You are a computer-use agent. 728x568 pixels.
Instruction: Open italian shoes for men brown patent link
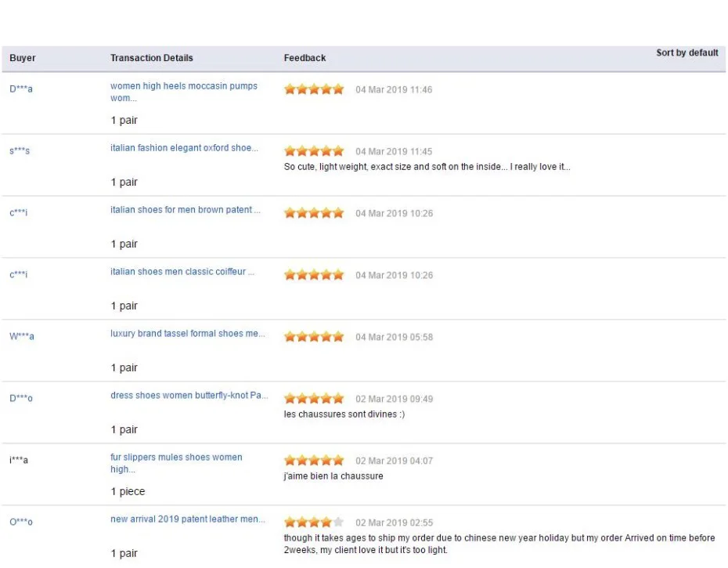186,210
